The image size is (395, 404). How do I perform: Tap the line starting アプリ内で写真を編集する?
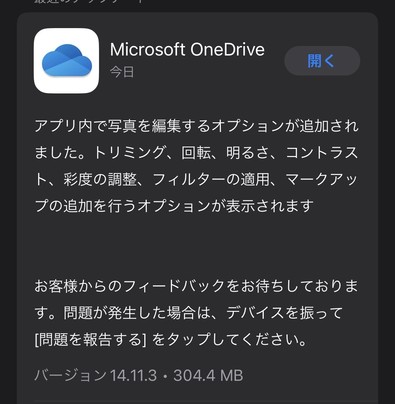click(197, 126)
